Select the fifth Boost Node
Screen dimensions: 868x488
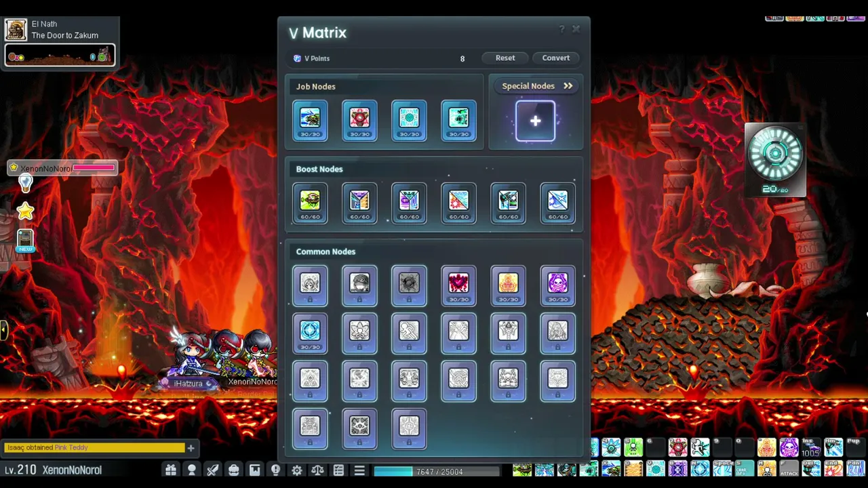[x=508, y=203]
